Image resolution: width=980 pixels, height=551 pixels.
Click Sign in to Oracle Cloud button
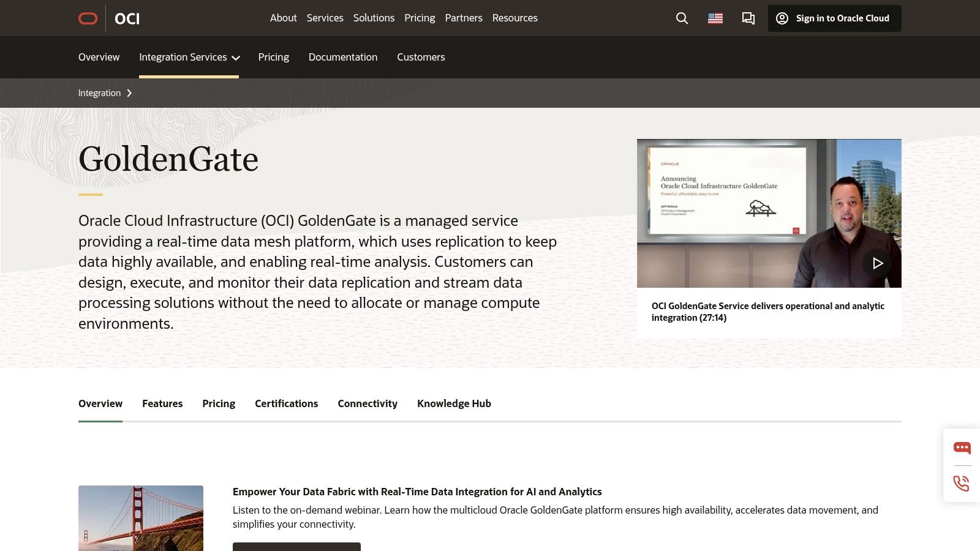pyautogui.click(x=834, y=18)
